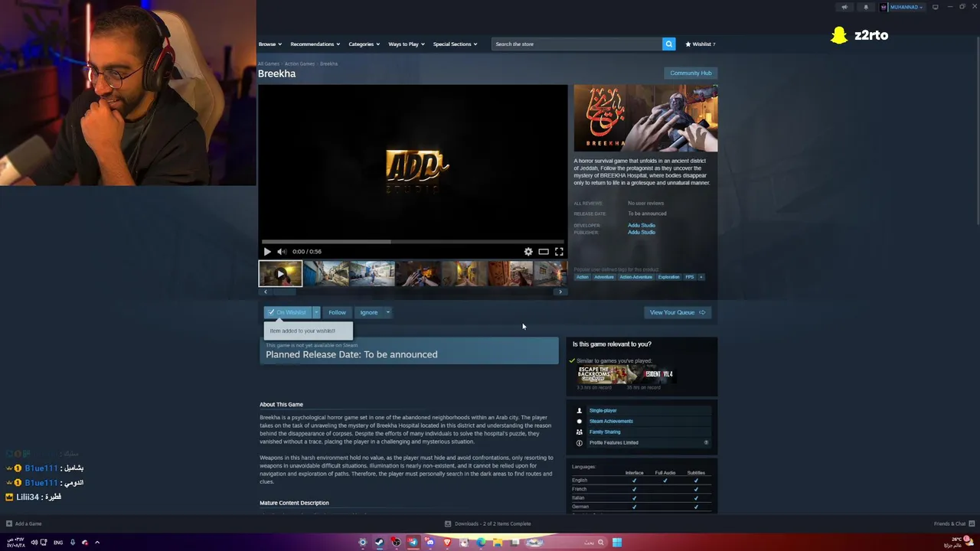Play the Breekha trailer video

[x=267, y=252]
